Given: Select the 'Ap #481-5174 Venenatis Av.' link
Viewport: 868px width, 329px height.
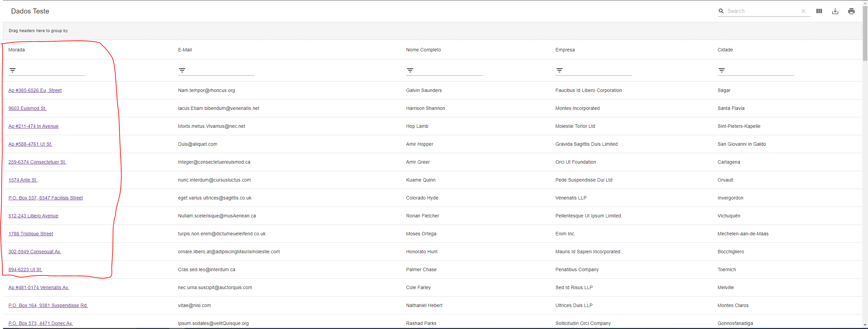Looking at the screenshot, I should 39,287.
